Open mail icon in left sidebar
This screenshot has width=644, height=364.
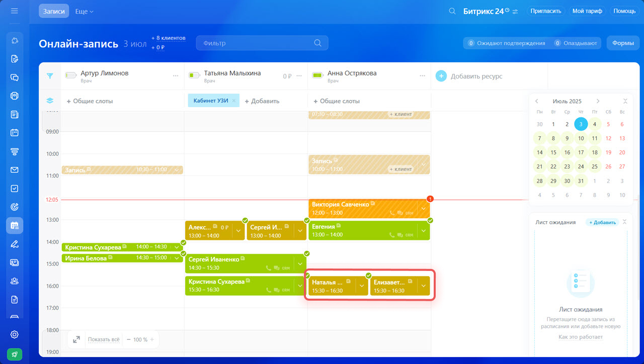pos(14,170)
